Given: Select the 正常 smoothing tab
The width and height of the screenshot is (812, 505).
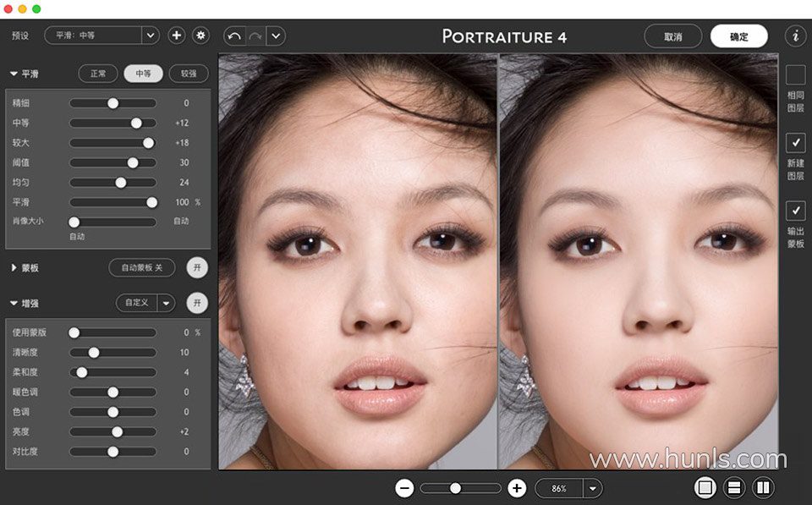Looking at the screenshot, I should point(98,74).
